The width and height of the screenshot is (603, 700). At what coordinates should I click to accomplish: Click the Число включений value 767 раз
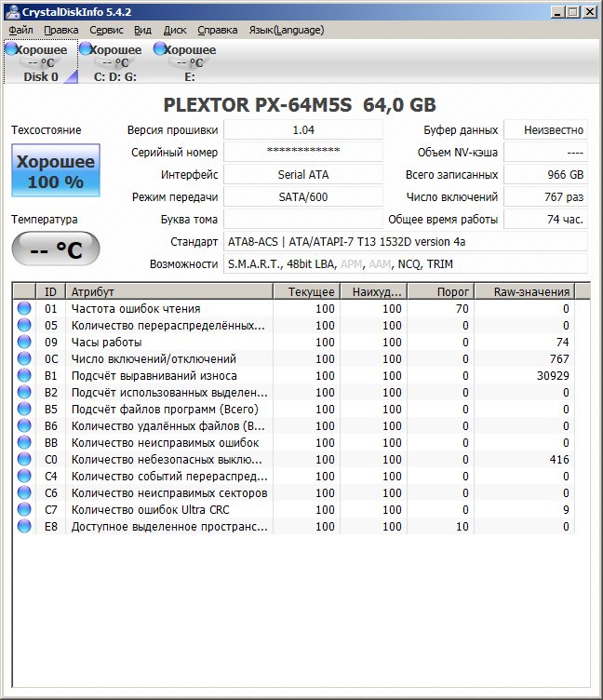(x=546, y=197)
